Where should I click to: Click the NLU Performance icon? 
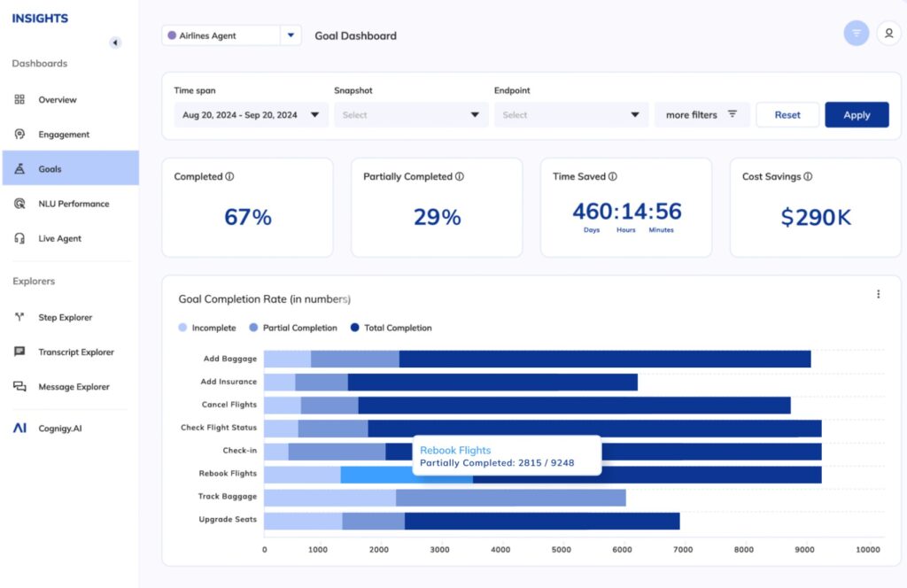point(19,204)
